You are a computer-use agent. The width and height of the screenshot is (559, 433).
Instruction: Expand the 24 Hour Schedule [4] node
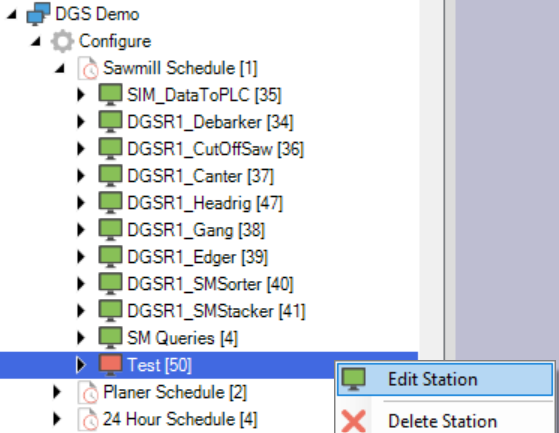click(x=57, y=419)
